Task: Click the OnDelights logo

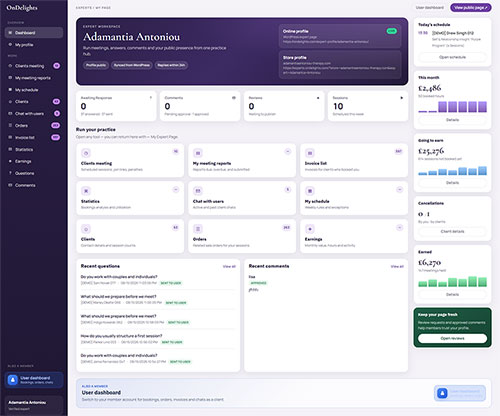Action: click(x=22, y=8)
